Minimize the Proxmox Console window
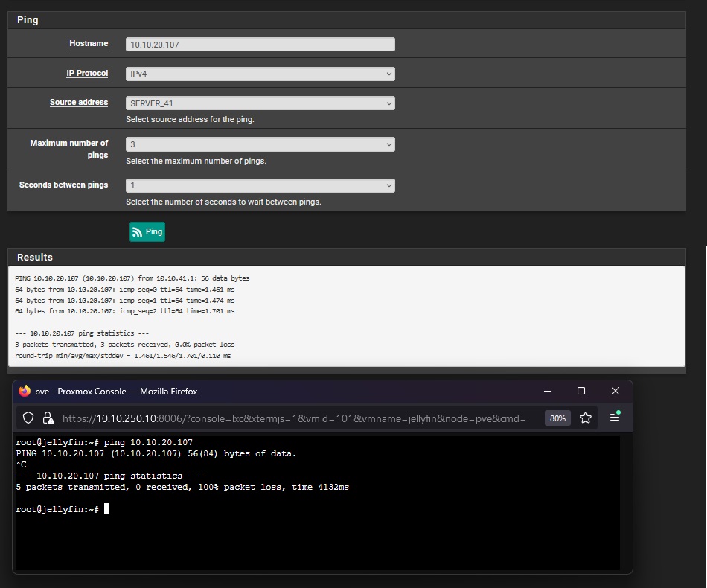 (548, 392)
